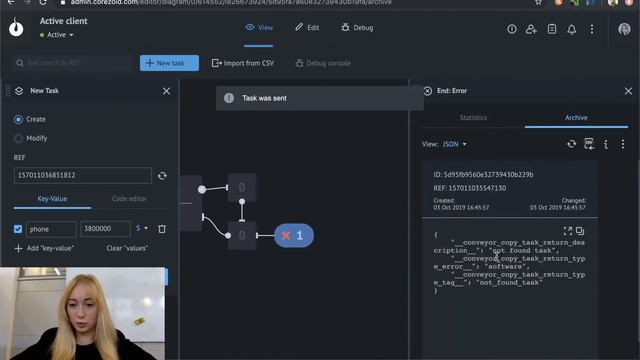
Task: Click the upper process node showing 0
Action: pos(242,187)
